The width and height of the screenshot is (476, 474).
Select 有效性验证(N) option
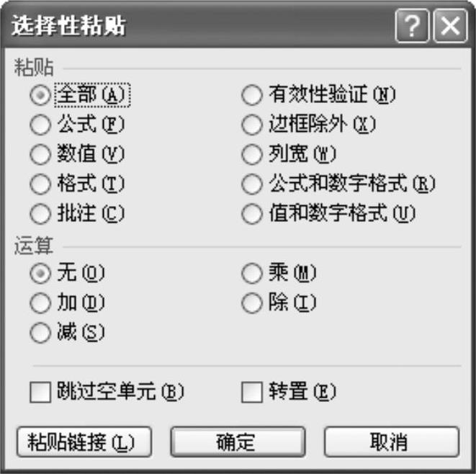click(251, 95)
